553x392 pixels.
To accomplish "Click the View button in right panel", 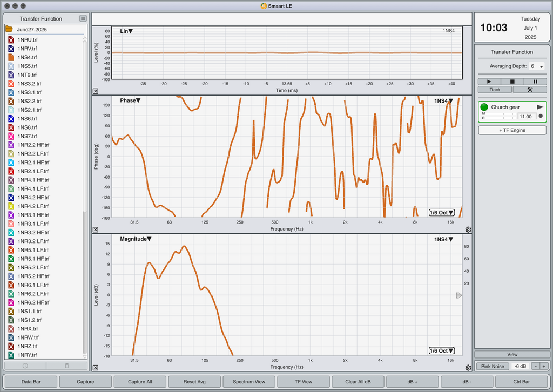I will (x=512, y=354).
